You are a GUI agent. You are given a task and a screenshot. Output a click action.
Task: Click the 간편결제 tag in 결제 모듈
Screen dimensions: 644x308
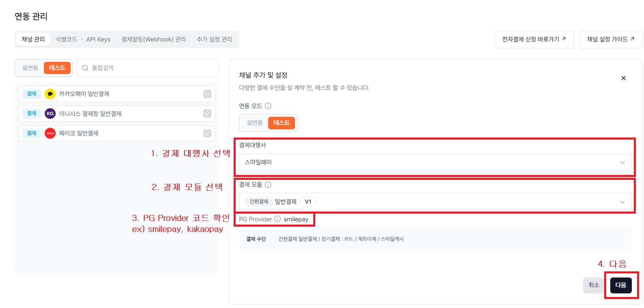click(x=259, y=202)
